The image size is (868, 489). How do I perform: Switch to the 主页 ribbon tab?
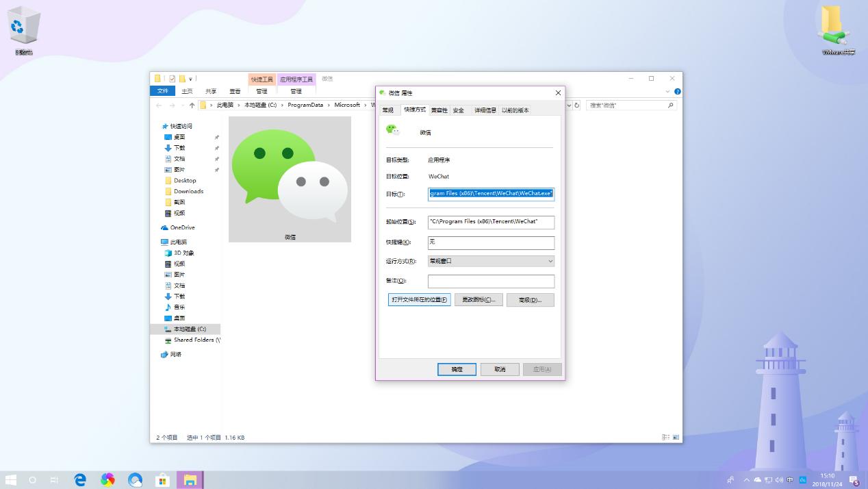[187, 91]
